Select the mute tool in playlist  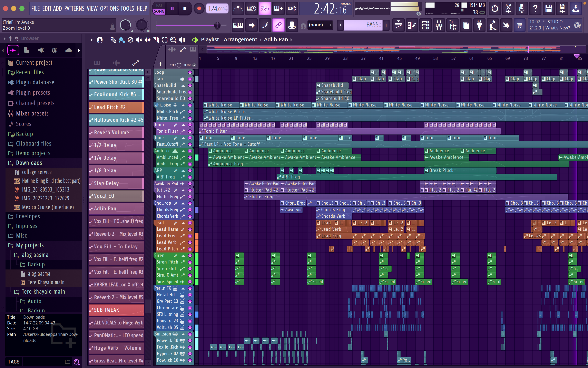tap(139, 40)
